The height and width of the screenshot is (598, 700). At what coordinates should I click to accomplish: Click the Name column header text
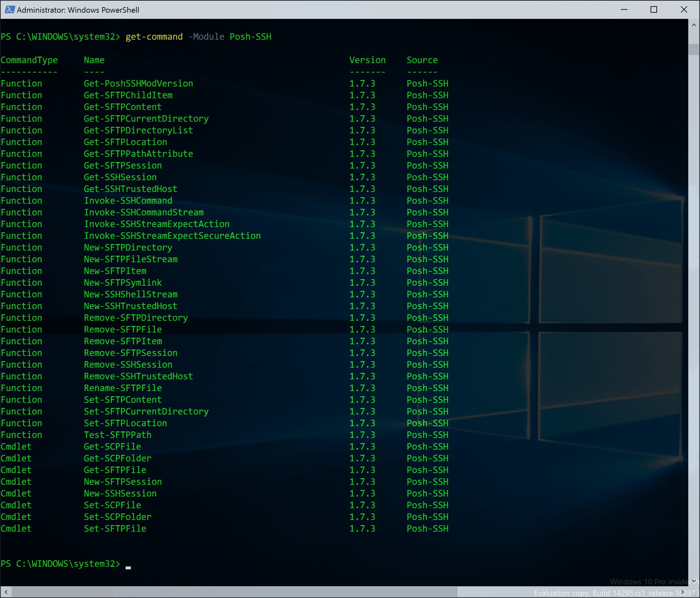coord(94,60)
